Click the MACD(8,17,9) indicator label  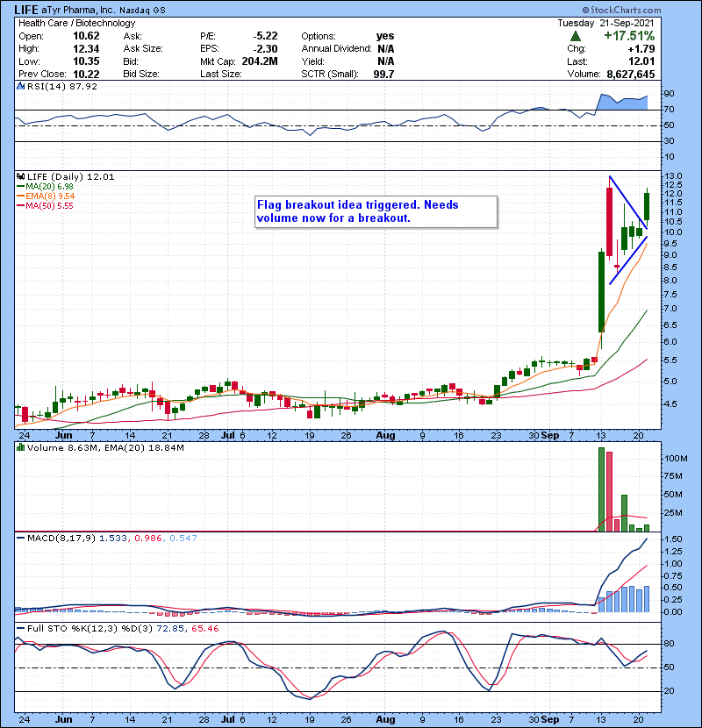click(61, 539)
